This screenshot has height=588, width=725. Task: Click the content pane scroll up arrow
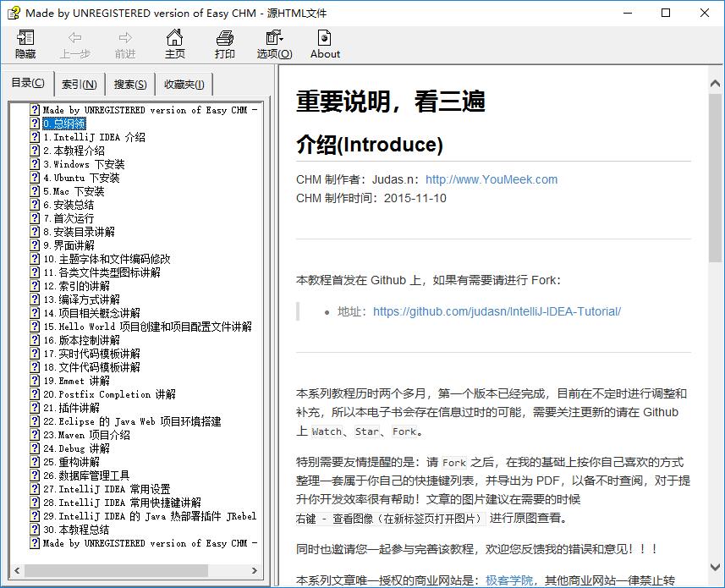click(715, 84)
